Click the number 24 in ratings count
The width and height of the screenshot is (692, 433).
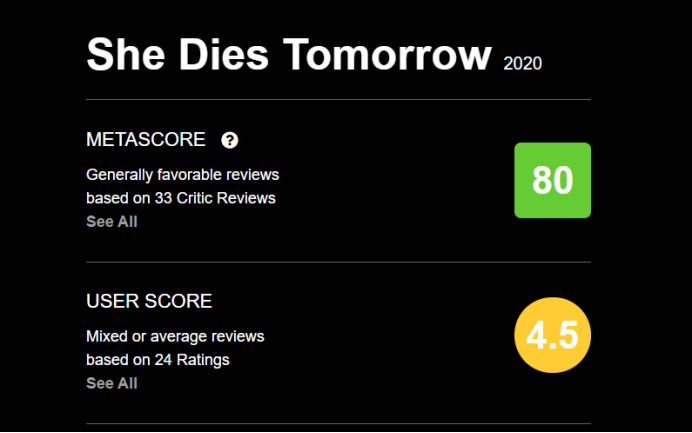[x=164, y=359]
